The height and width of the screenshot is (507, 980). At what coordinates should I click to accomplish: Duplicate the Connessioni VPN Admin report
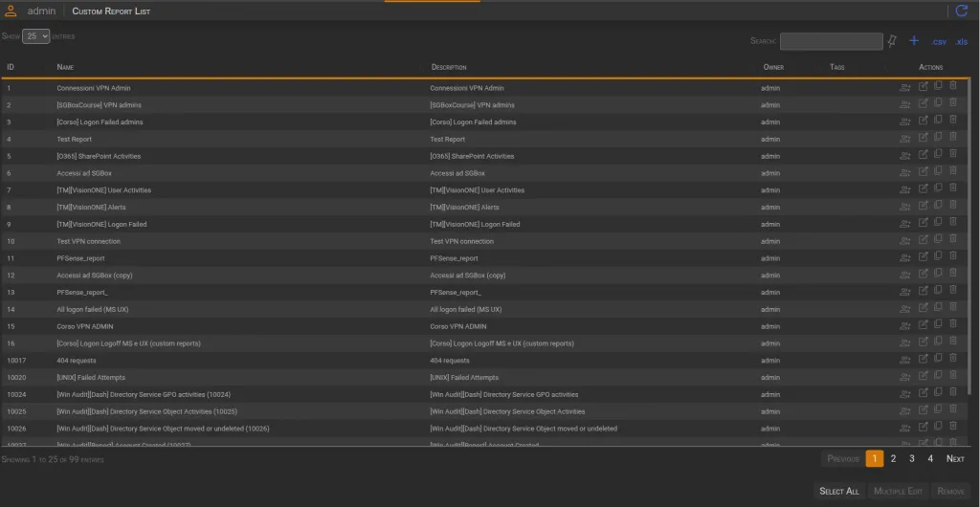[x=938, y=86]
